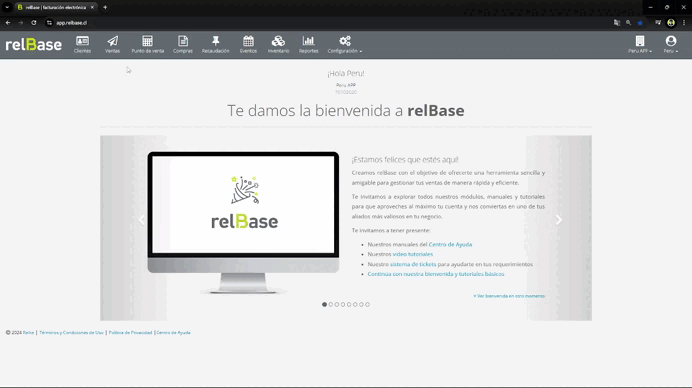Expand the Configuración gears dropdown

click(x=345, y=45)
